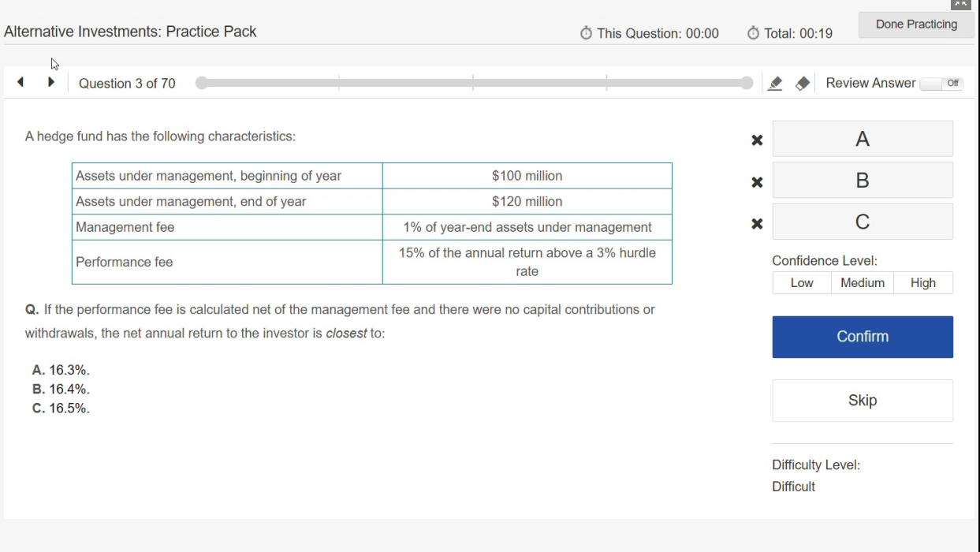Click Done Practicing to finish
980x552 pixels.
pyautogui.click(x=915, y=24)
